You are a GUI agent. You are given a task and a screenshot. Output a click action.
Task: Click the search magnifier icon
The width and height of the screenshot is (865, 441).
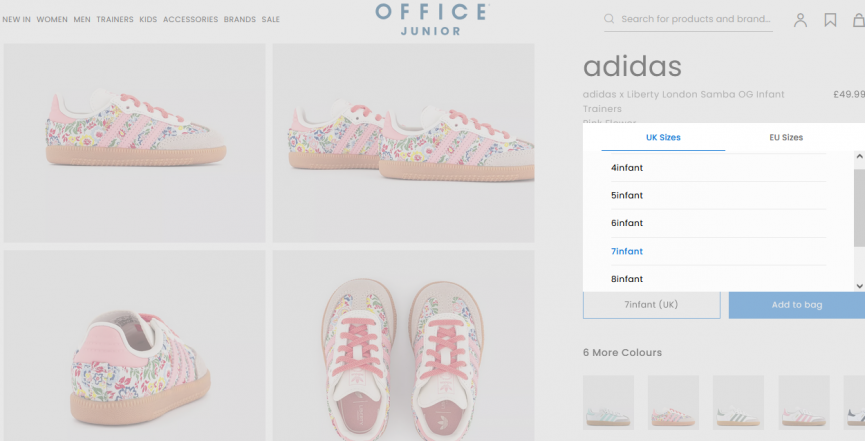610,19
